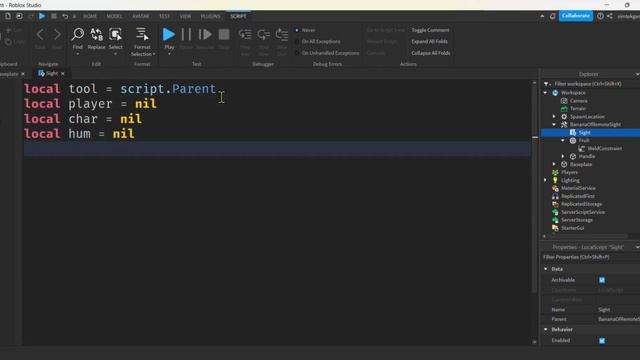Collapse the Data properties section
Viewport: 640px width, 360px height.
(546, 269)
